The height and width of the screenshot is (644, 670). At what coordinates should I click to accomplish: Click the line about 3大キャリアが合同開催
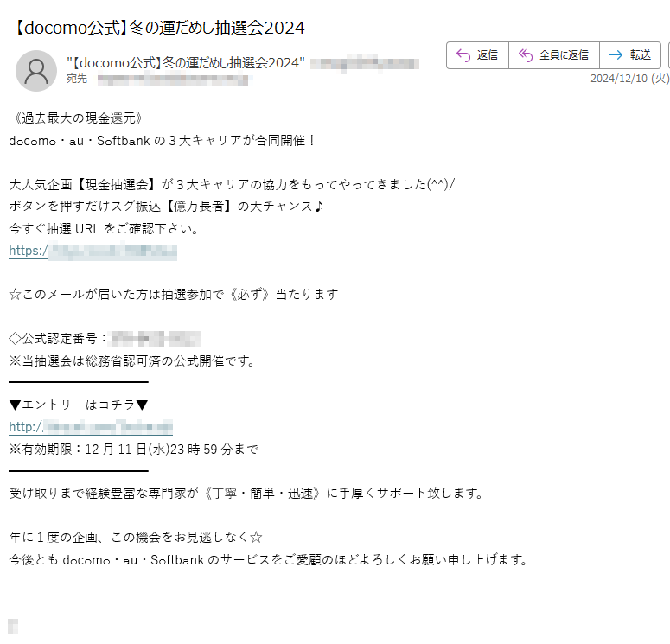(x=162, y=141)
